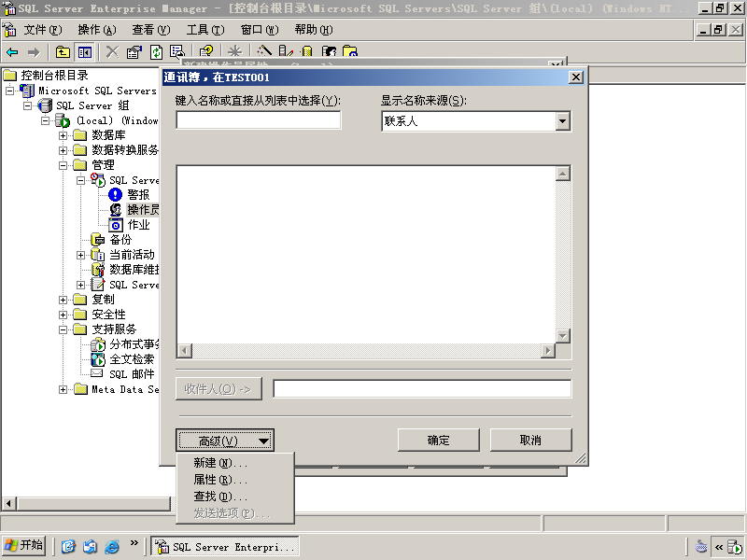Click the Help question mark toolbar icon

[x=206, y=51]
